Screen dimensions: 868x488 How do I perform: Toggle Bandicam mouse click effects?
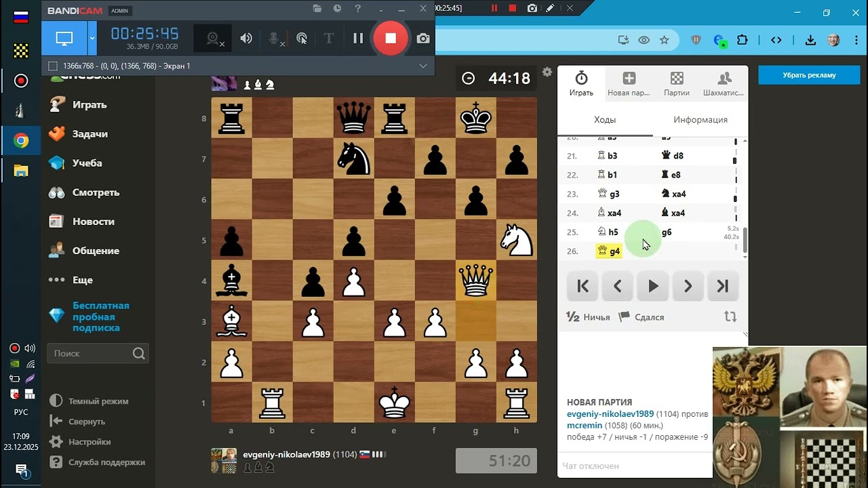(x=302, y=39)
